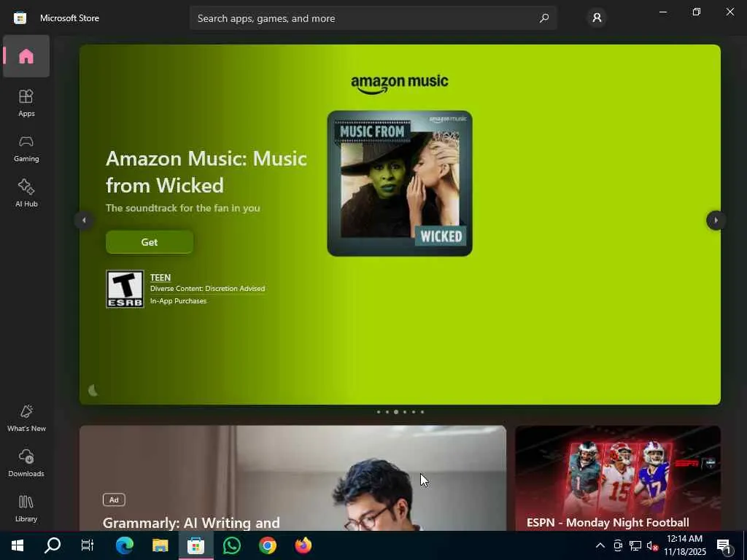Click the moon pause icon on banner
The height and width of the screenshot is (560, 747).
[x=93, y=391]
